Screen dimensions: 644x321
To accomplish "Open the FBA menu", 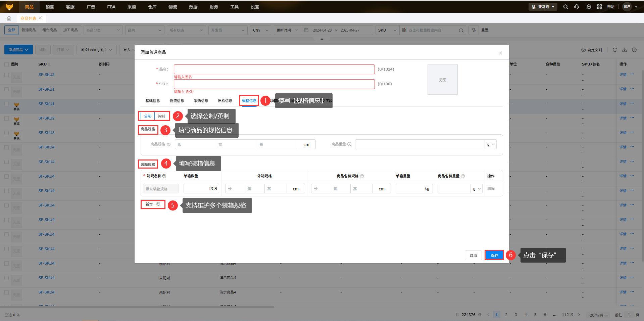I will pos(111,7).
